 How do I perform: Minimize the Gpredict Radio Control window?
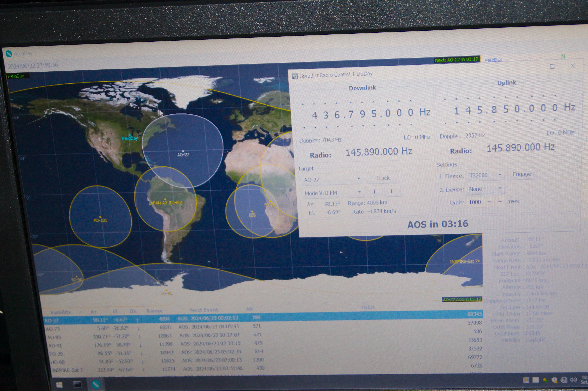tap(532, 67)
